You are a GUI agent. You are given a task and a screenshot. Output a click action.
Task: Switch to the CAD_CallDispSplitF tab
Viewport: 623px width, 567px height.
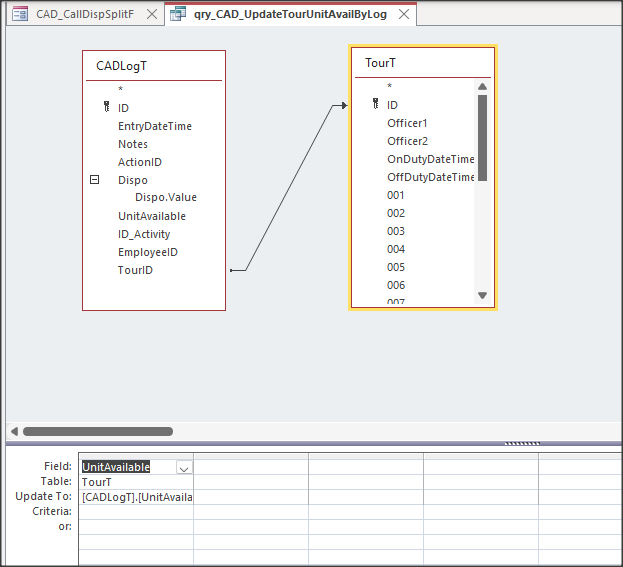point(84,15)
